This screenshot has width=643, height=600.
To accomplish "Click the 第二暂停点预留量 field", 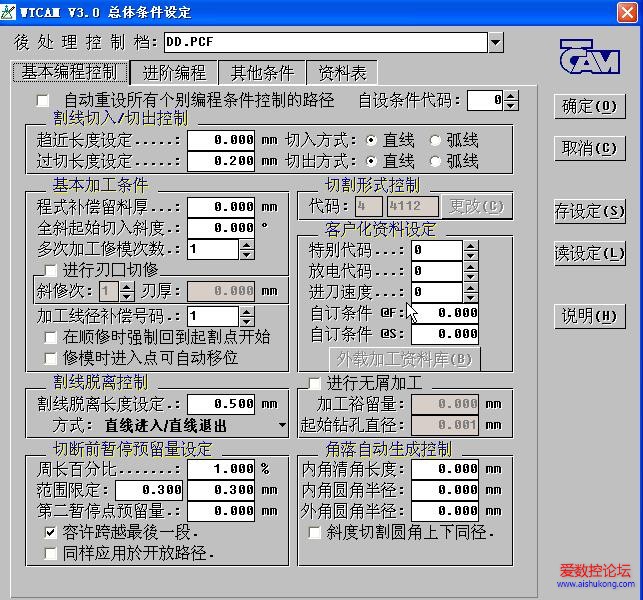I will (221, 511).
